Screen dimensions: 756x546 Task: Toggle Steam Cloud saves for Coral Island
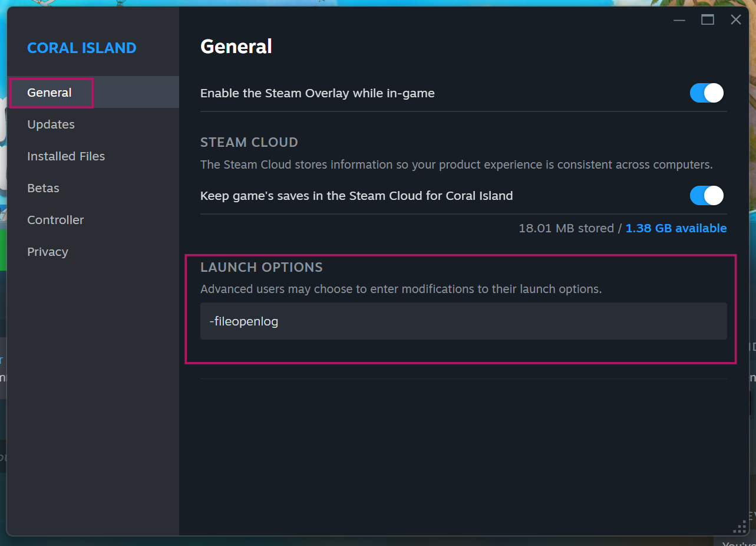coord(707,196)
